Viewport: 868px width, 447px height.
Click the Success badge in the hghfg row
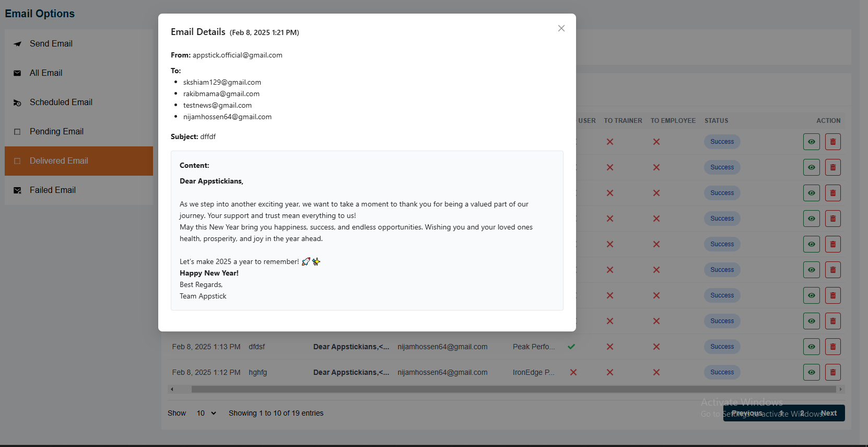point(722,372)
